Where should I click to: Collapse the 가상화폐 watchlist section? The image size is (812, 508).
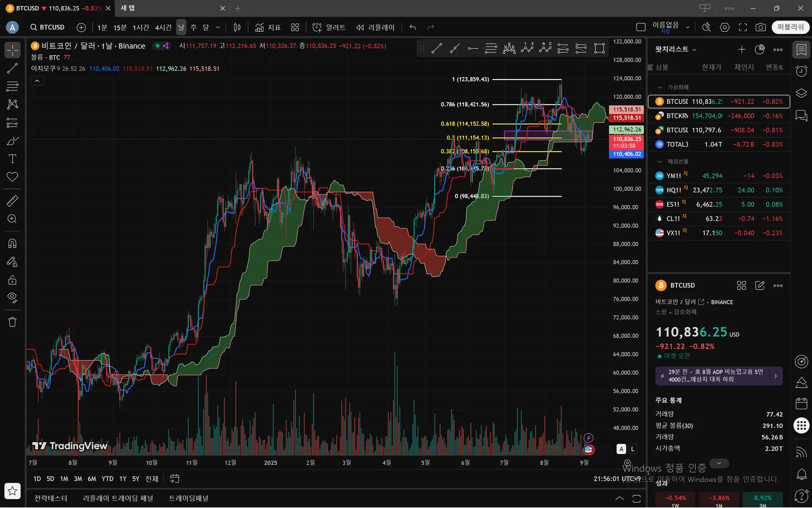point(660,87)
